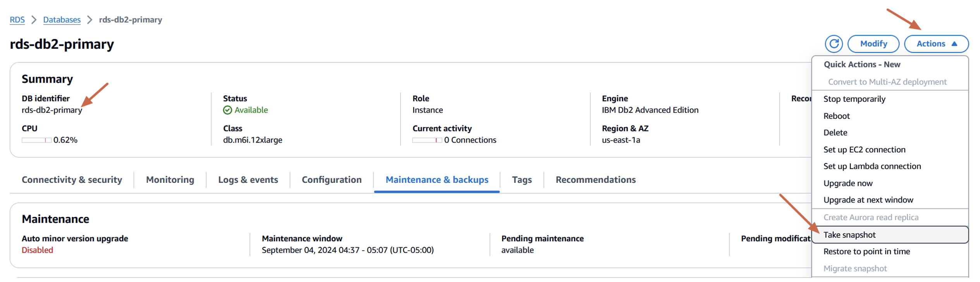This screenshot has height=282, width=980.
Task: Choose Take snapshot from Actions menu
Action: click(849, 235)
